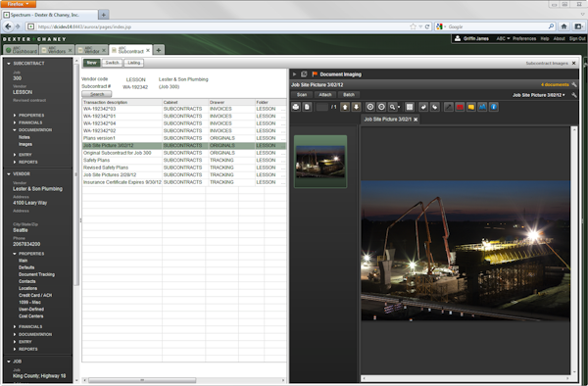The image size is (588, 386).
Task: Close the Job Site Picture 3/02/1 tab
Action: pos(416,120)
